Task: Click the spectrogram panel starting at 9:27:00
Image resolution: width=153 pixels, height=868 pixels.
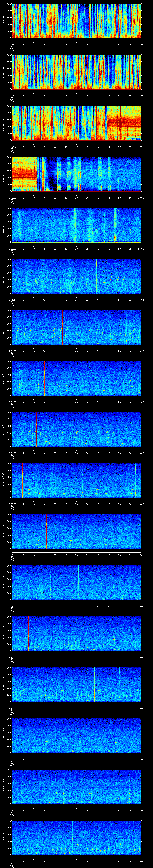Action: click(77, 582)
